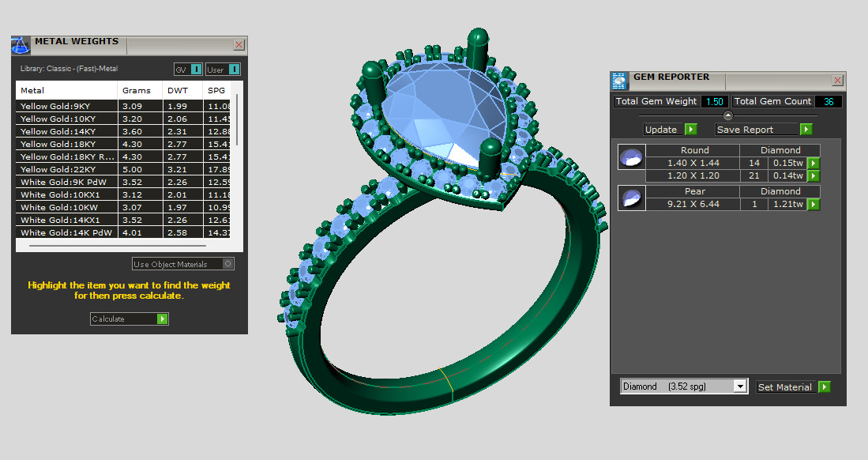
Task: Click the round gem count 21 cell
Action: click(x=754, y=175)
